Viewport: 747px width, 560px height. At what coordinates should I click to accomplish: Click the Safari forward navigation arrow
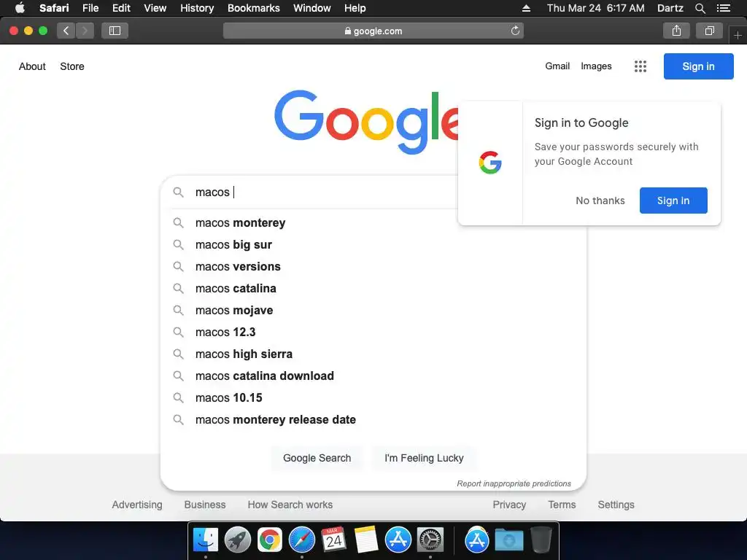coord(85,31)
